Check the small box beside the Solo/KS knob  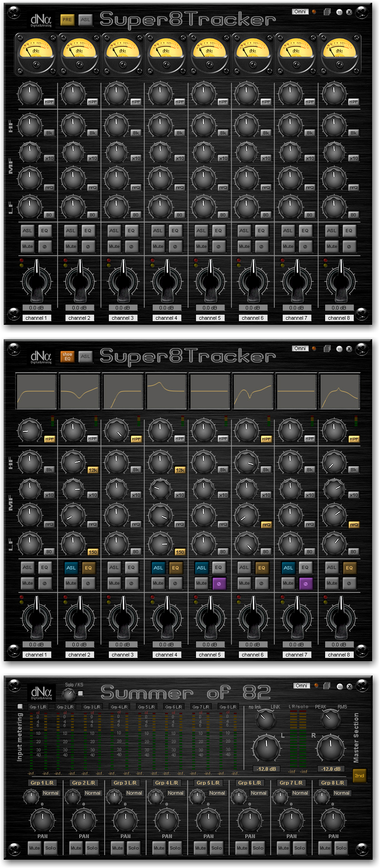(81, 693)
